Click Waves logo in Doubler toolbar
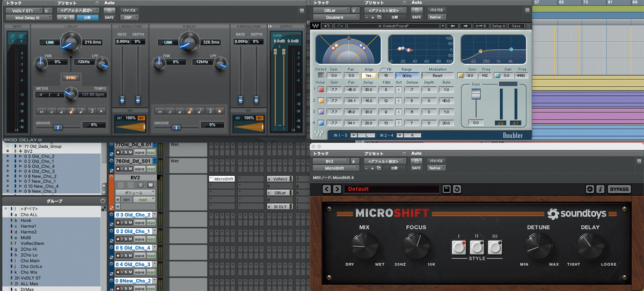This screenshot has height=291, width=644. tap(316, 26)
